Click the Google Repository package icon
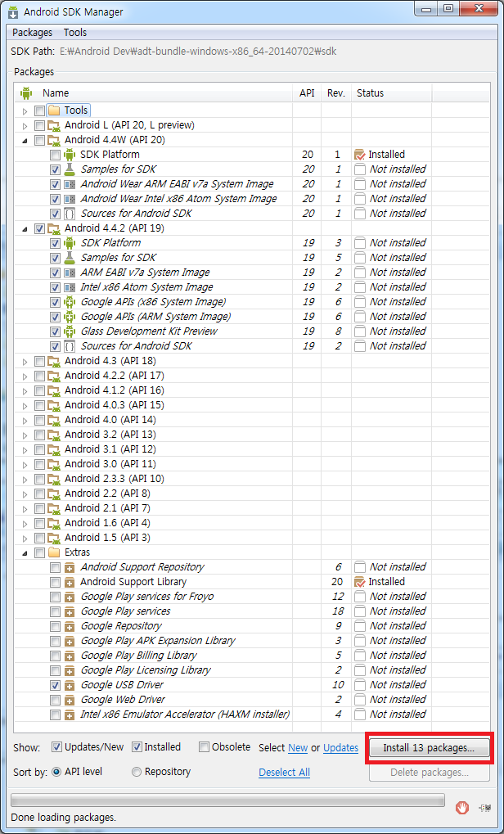Image resolution: width=504 pixels, height=834 pixels. tap(70, 626)
